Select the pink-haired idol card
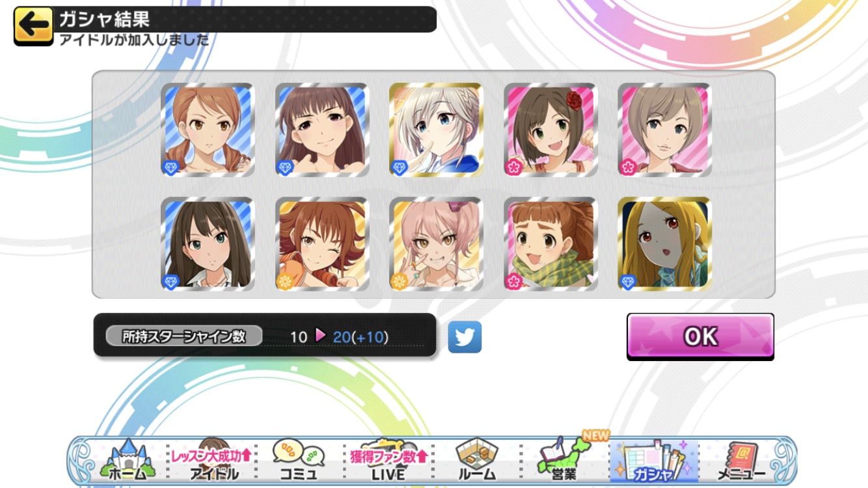 (x=436, y=244)
